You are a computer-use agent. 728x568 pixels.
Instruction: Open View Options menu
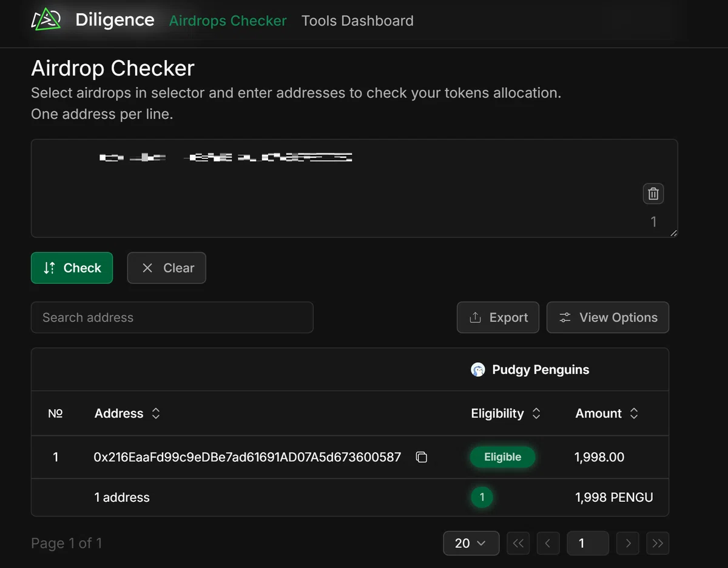(x=608, y=317)
